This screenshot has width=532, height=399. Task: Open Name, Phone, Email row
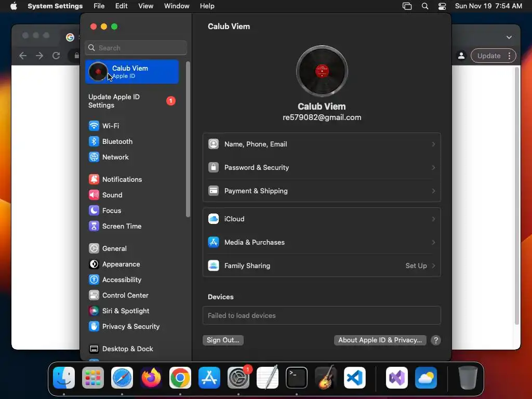pyautogui.click(x=322, y=144)
